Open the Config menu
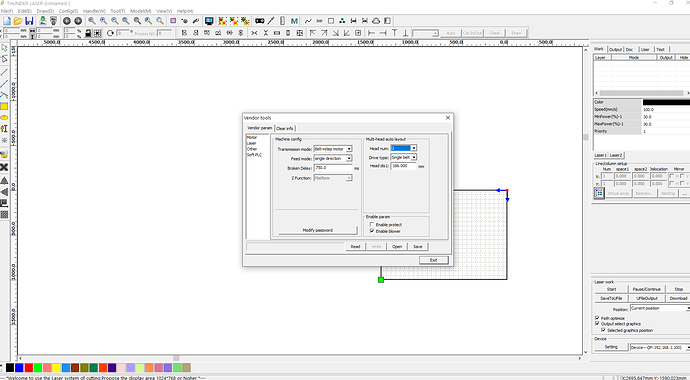The width and height of the screenshot is (690, 380). point(68,11)
